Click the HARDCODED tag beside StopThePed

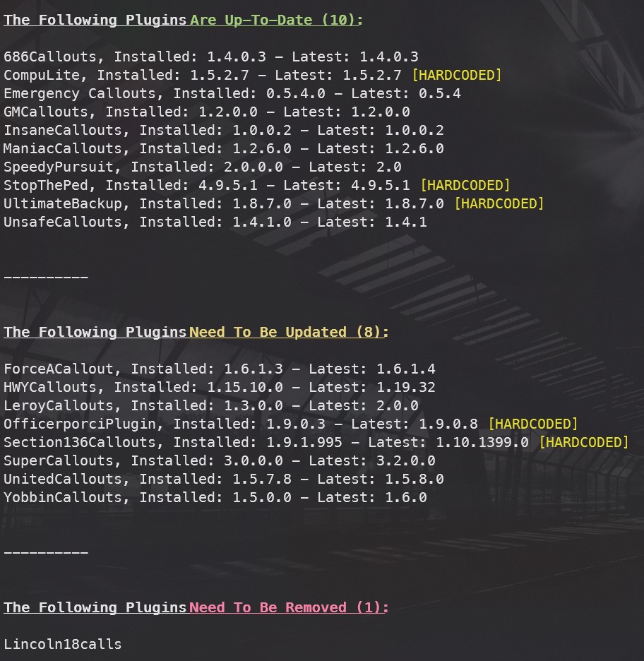click(x=465, y=185)
